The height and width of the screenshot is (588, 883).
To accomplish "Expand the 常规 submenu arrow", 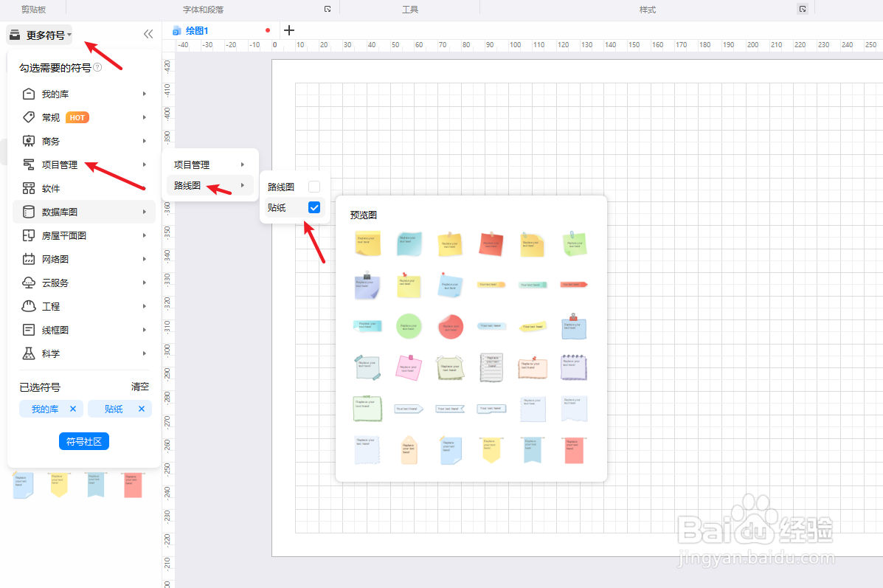I will pos(145,117).
